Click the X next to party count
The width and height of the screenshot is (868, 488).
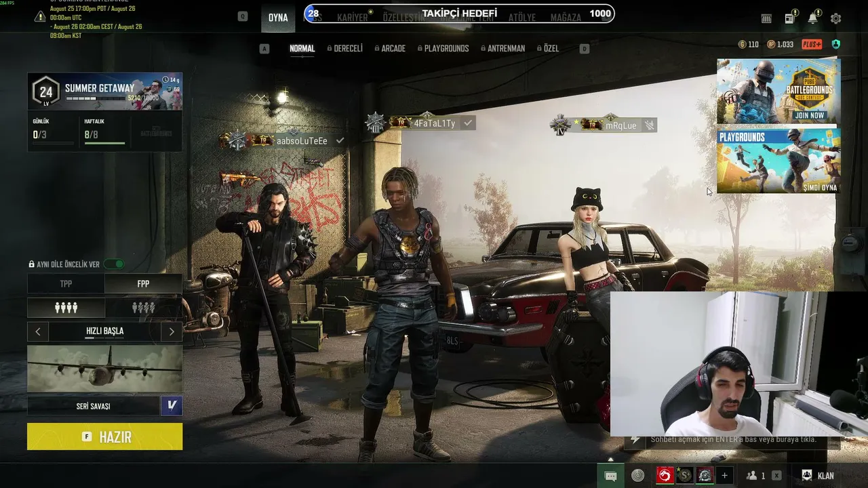[x=776, y=476]
